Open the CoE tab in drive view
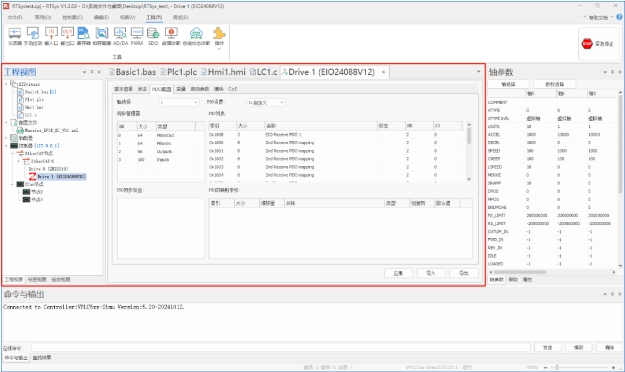 (x=232, y=89)
